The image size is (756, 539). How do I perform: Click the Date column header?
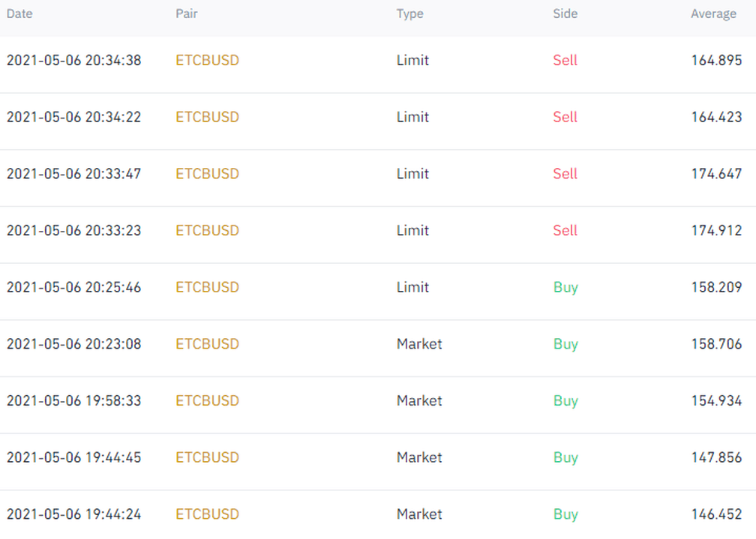(x=19, y=13)
